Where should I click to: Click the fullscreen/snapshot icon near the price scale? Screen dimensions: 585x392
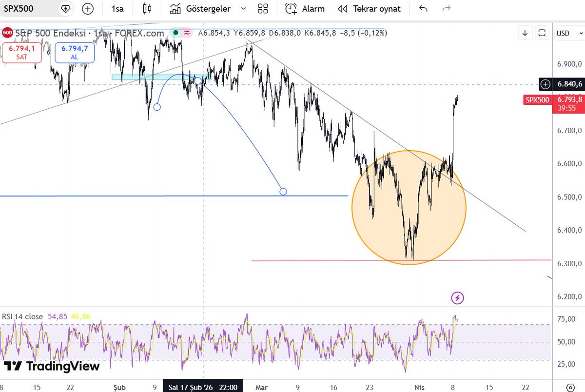point(542,33)
